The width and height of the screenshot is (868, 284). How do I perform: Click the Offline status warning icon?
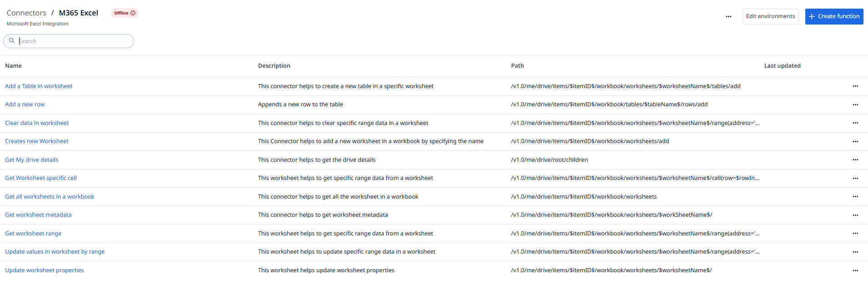pos(133,13)
